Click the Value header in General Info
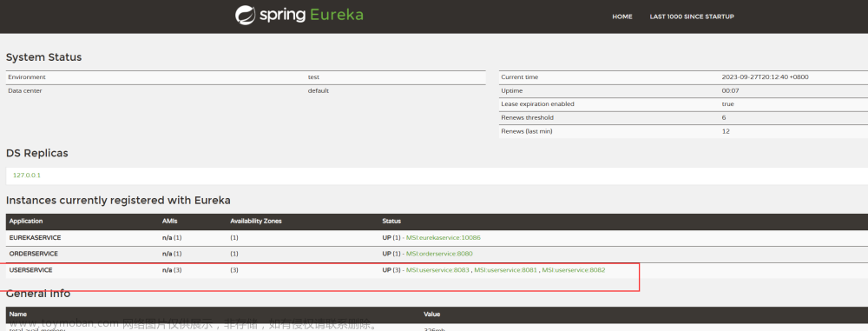The width and height of the screenshot is (868, 331). click(x=431, y=314)
